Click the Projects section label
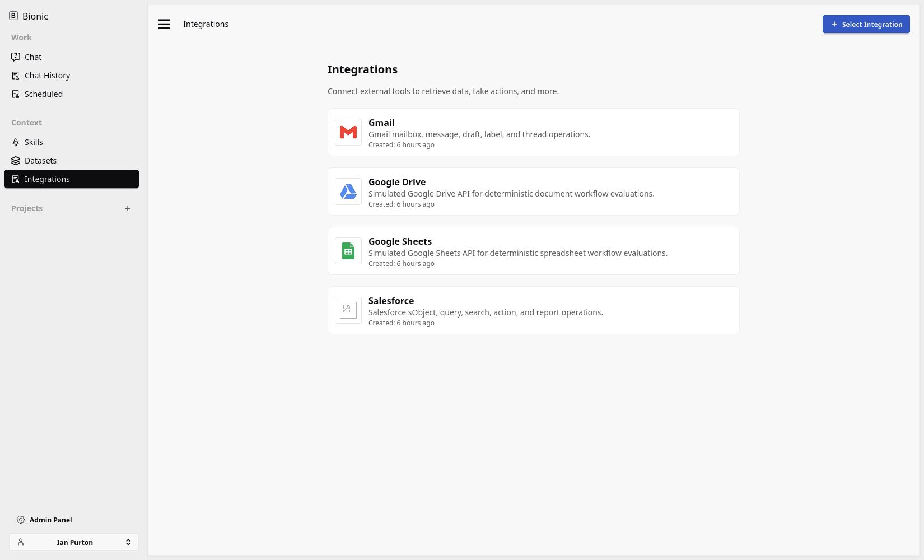 27,208
